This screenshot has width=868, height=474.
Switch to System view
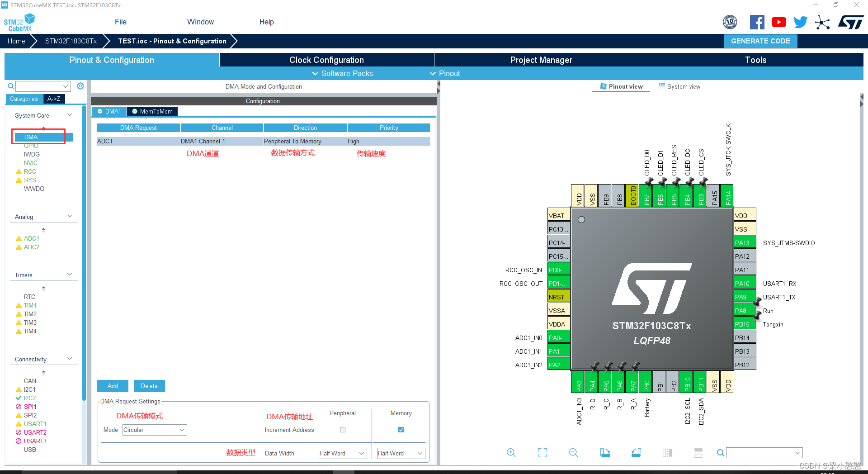point(679,86)
